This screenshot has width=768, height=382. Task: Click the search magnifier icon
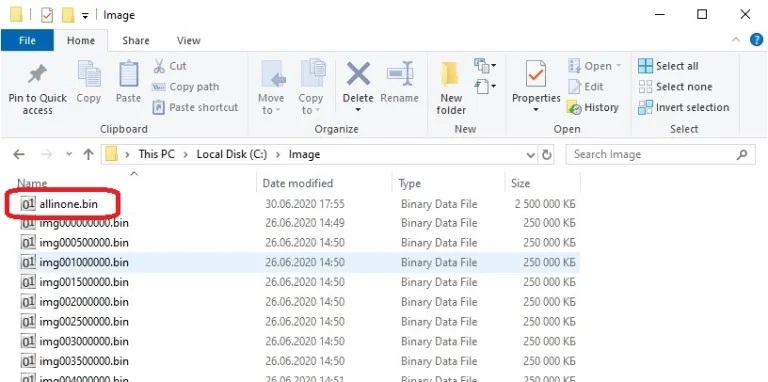pos(742,155)
